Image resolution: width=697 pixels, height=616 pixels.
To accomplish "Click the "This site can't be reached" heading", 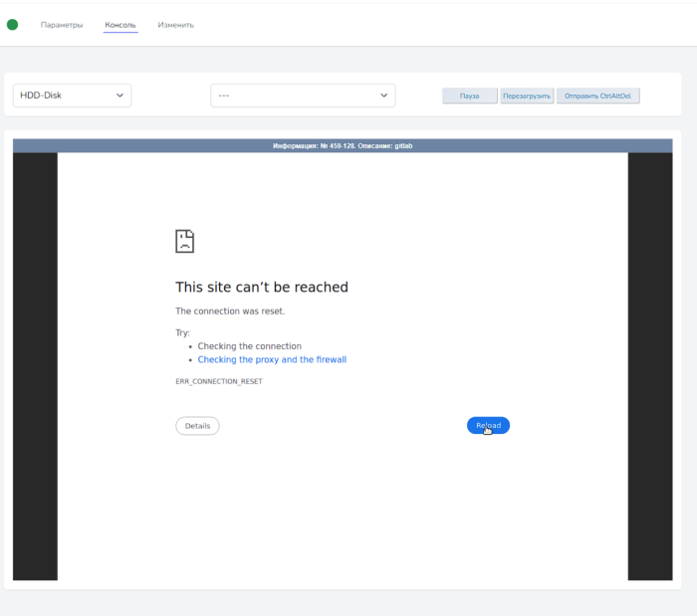I will (x=262, y=288).
